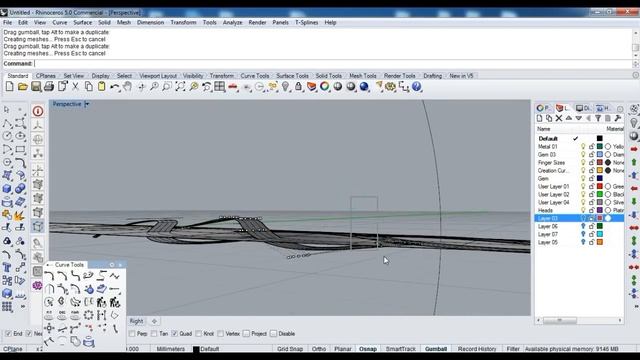Check the Disable osnap checkbox
This screenshot has height=360, width=640.
click(x=273, y=333)
